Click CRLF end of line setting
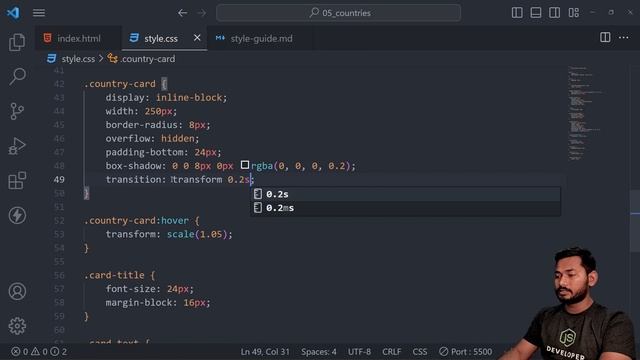This screenshot has height=360, width=640. click(391, 351)
